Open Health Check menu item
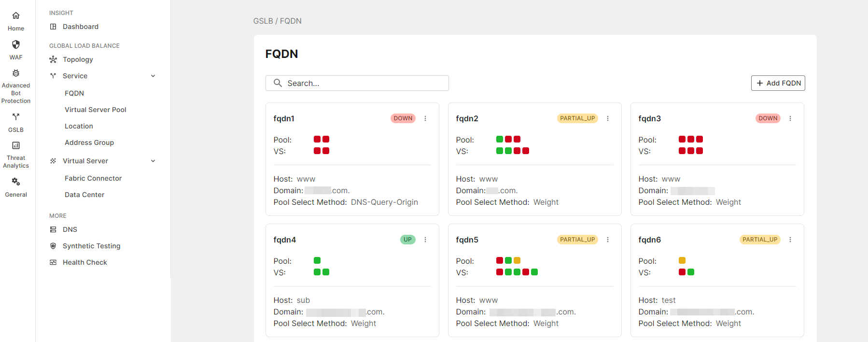Screen dimensions: 868x342 (85, 262)
